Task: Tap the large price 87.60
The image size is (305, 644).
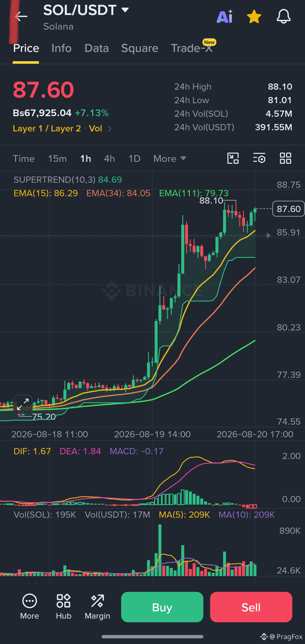Action: tap(43, 90)
